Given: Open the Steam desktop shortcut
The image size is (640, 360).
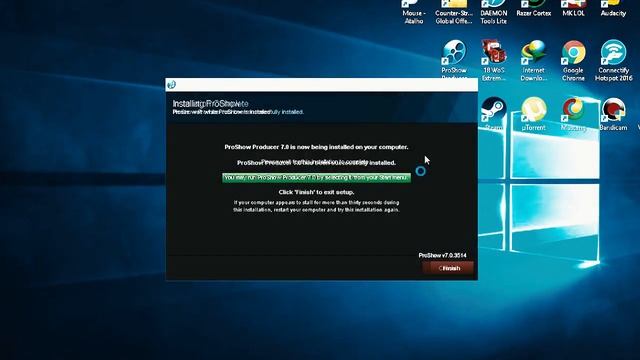Looking at the screenshot, I should [x=493, y=114].
